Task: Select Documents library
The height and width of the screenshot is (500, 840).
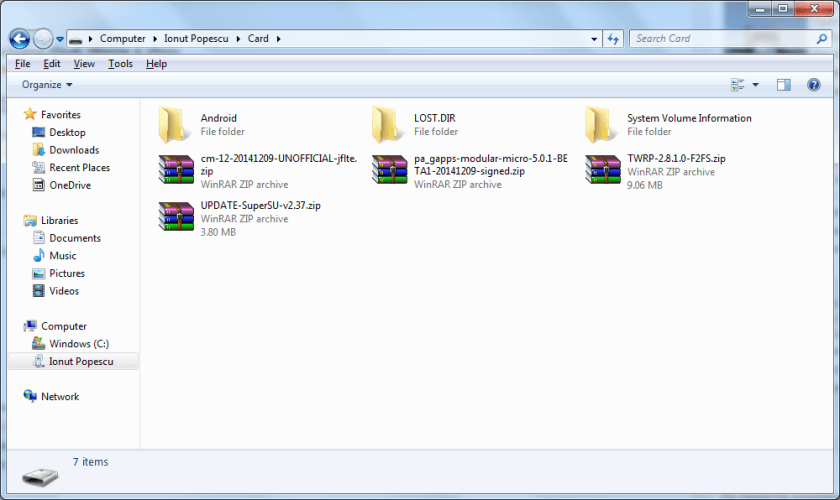Action: click(75, 238)
